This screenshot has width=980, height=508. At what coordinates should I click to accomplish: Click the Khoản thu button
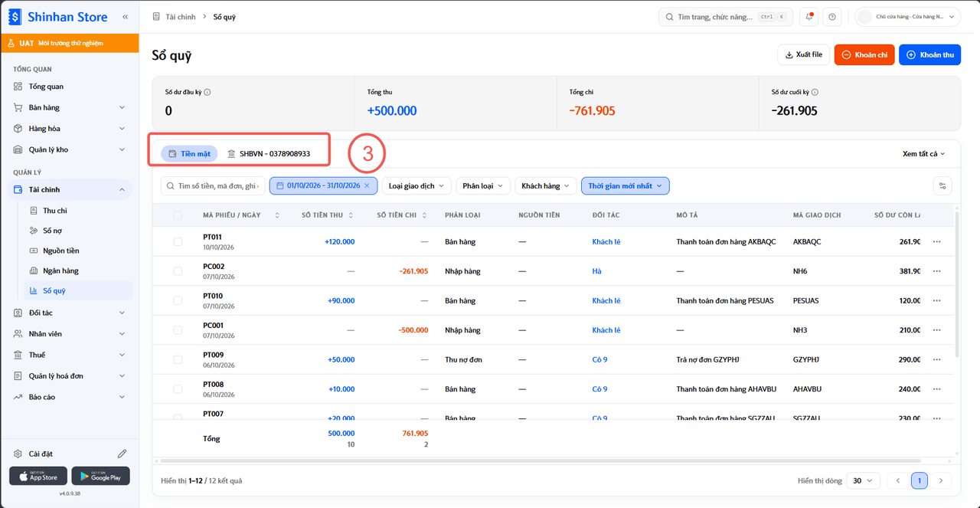click(x=929, y=54)
